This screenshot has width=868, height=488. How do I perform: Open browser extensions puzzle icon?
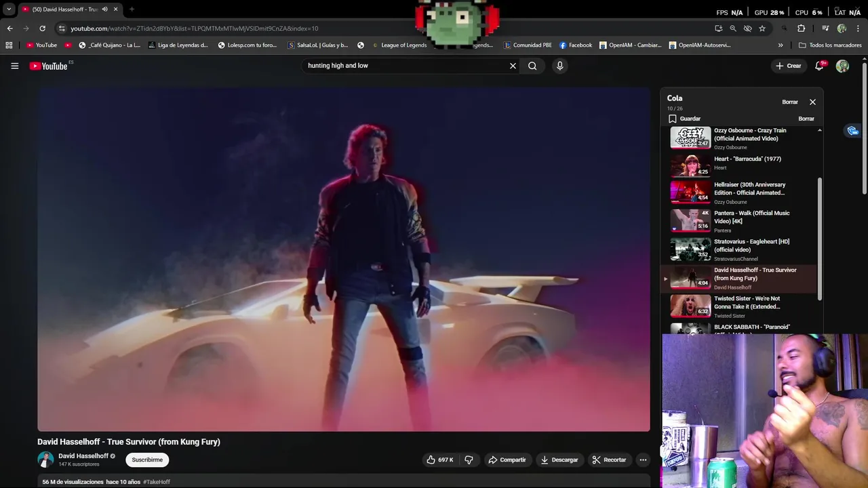pyautogui.click(x=801, y=28)
